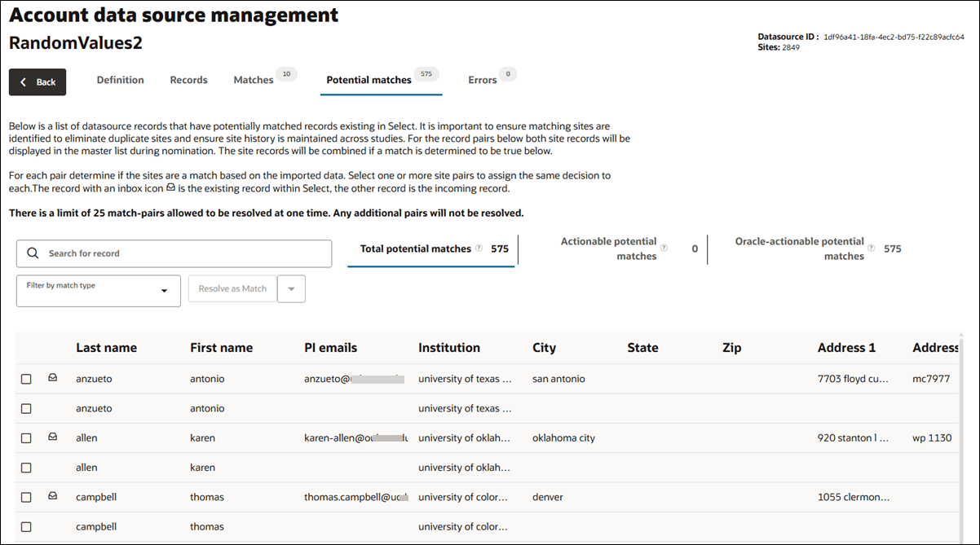Image resolution: width=980 pixels, height=545 pixels.
Task: Open the arrow dropdown beside Resolve as Match
Action: click(292, 289)
